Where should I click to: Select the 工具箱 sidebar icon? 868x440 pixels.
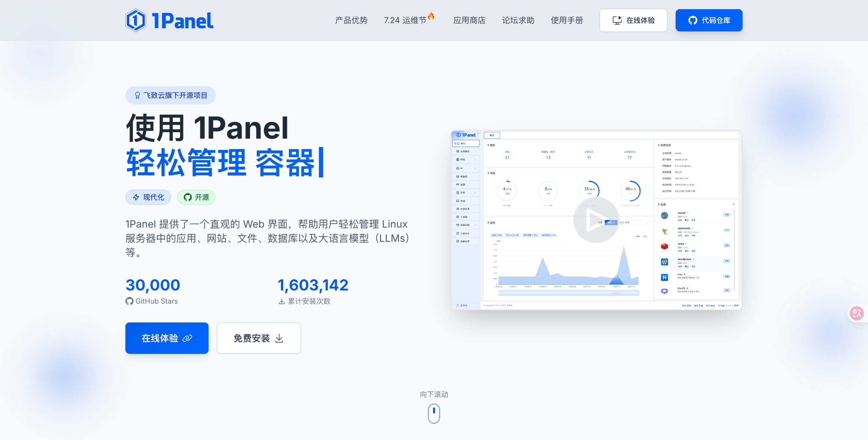click(464, 217)
